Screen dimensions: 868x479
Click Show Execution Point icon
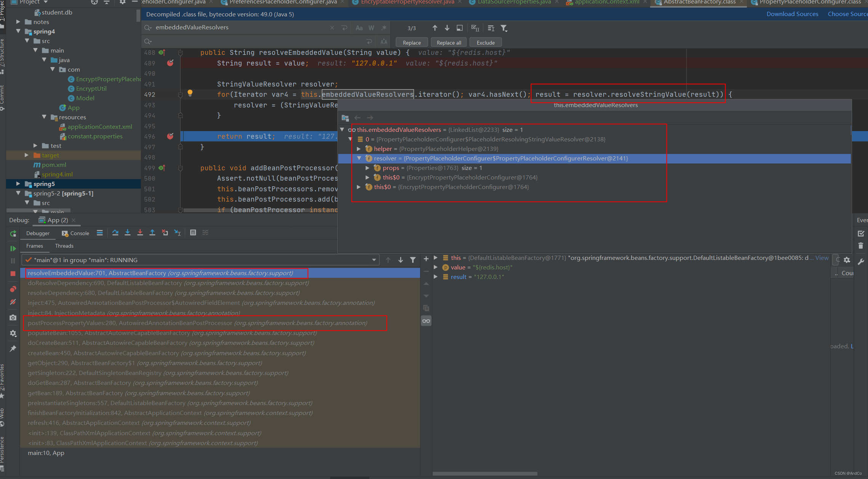click(x=100, y=233)
